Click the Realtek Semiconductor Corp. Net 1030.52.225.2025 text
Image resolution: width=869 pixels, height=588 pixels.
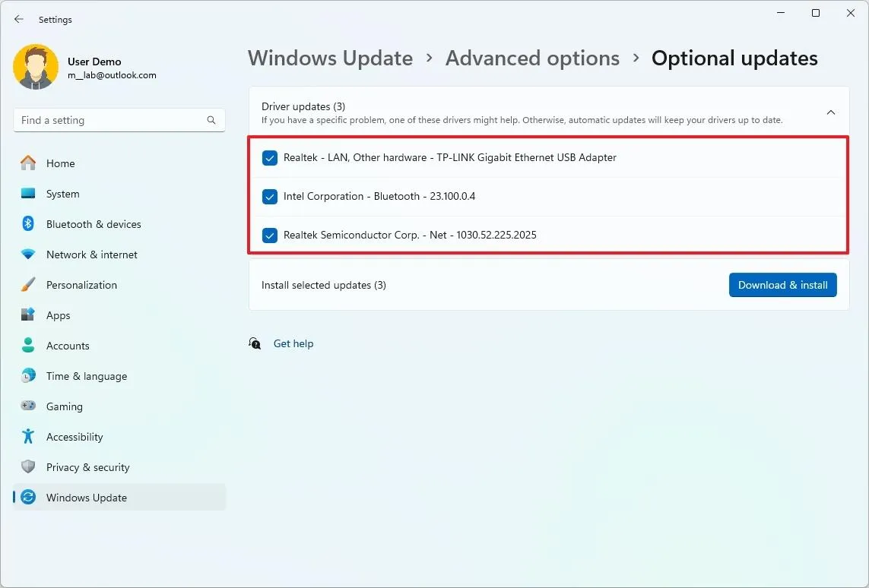coord(410,235)
